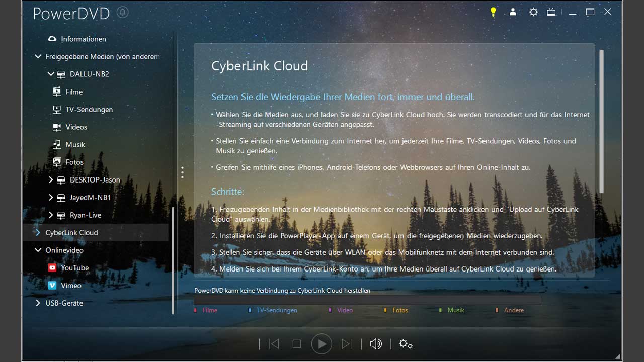
Task: Mute audio with the speaker icon
Action: coord(375,344)
